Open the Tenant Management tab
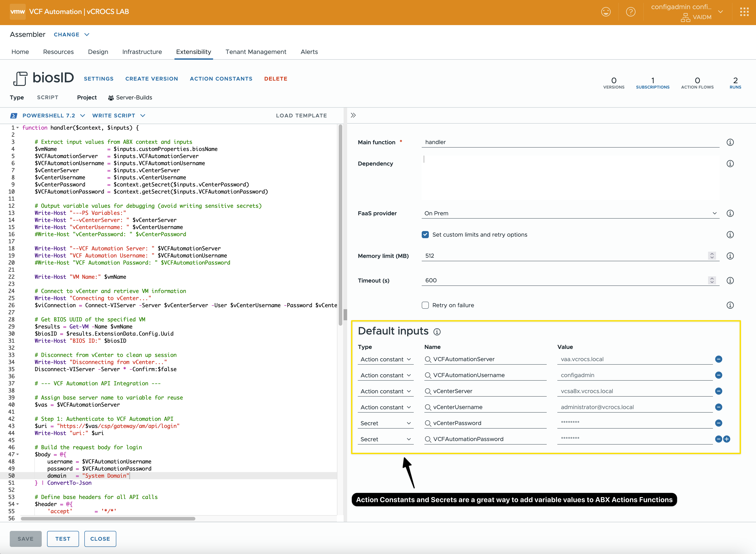The width and height of the screenshot is (756, 554). point(255,52)
